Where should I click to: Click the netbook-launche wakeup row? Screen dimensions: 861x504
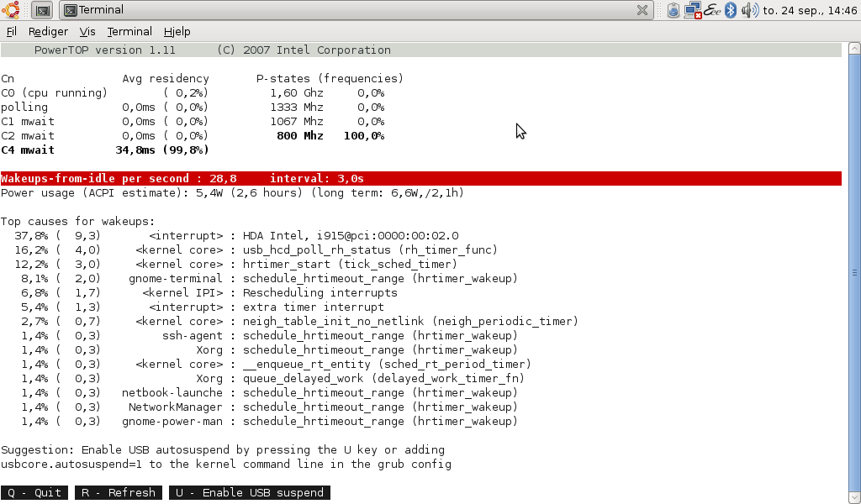(x=270, y=392)
